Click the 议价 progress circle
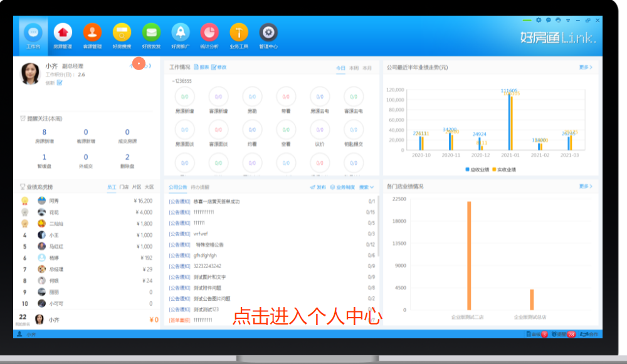 pos(320,130)
